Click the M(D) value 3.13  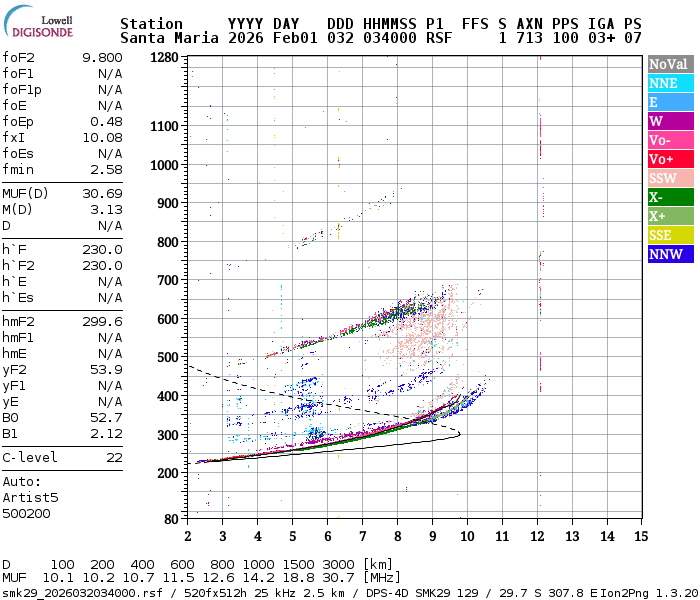tap(106, 209)
